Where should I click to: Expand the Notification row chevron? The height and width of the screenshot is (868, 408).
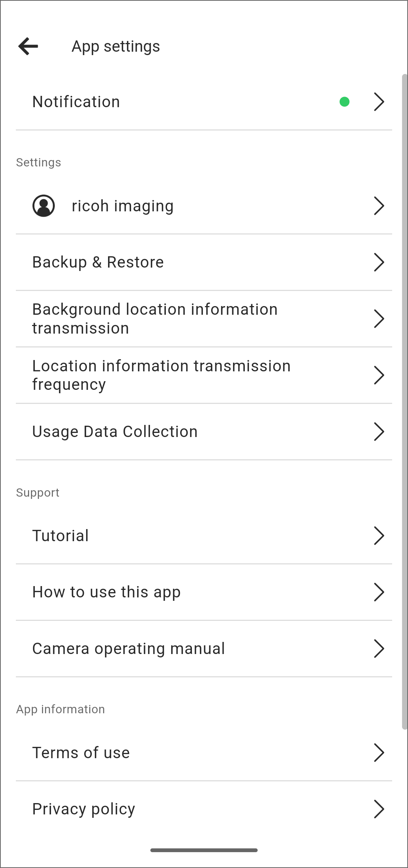pos(379,102)
